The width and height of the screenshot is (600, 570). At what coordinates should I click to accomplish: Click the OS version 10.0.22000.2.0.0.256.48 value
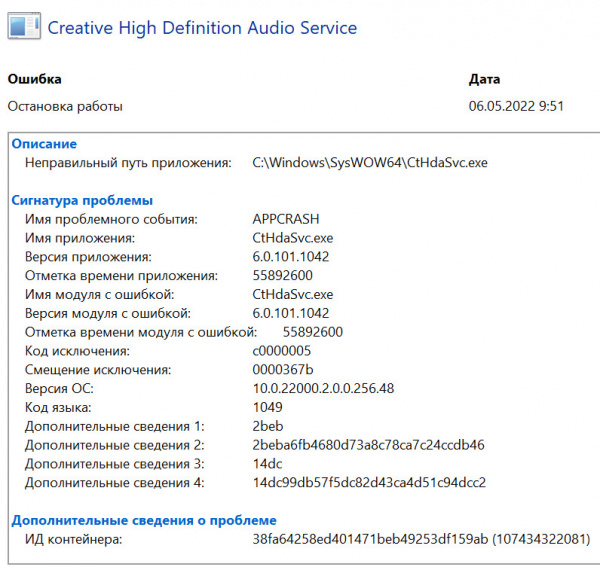pos(323,389)
